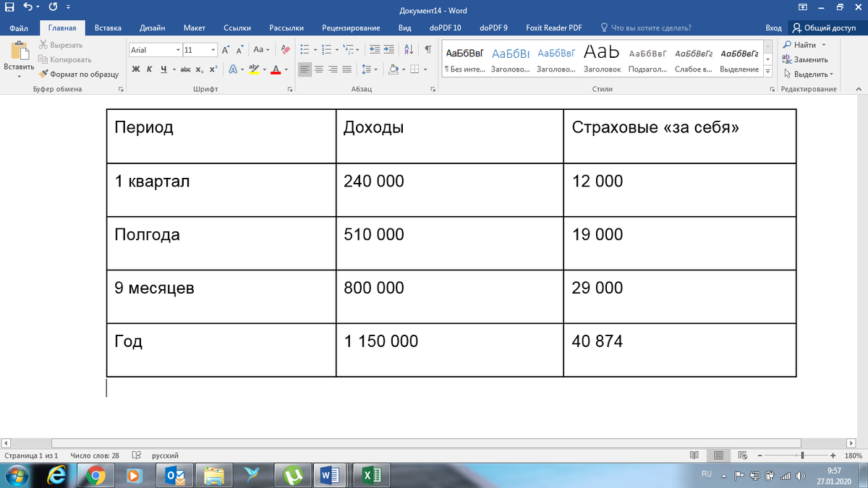Toggle italic К formatting

(x=149, y=69)
